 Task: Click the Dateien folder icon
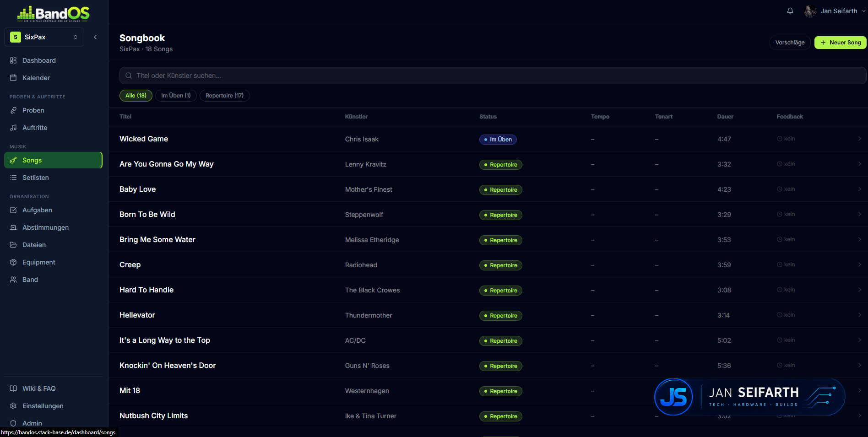coord(13,245)
